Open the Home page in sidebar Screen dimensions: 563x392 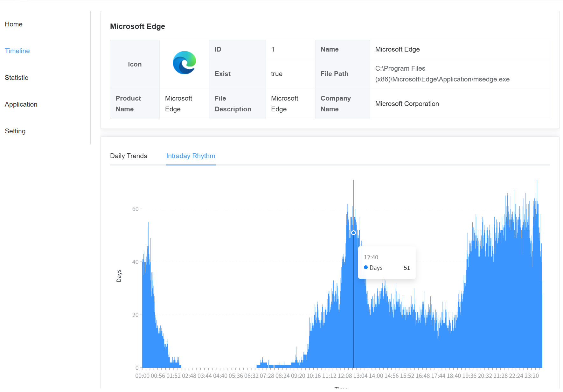pos(14,24)
